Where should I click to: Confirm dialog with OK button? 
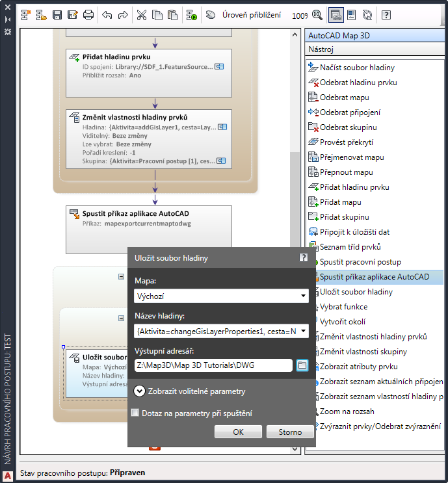[238, 432]
